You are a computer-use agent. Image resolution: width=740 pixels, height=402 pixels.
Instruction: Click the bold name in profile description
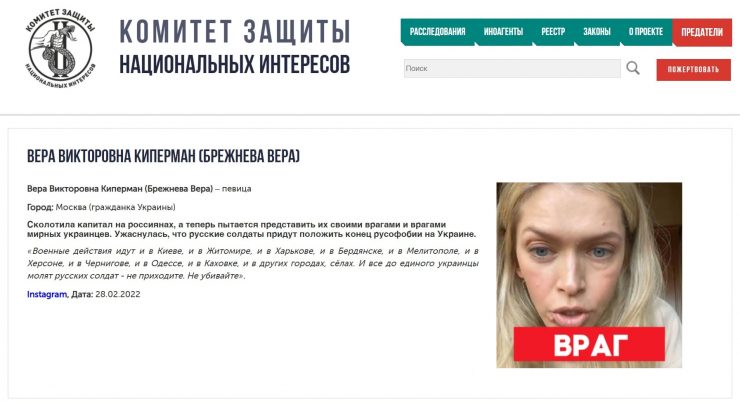tap(120, 189)
